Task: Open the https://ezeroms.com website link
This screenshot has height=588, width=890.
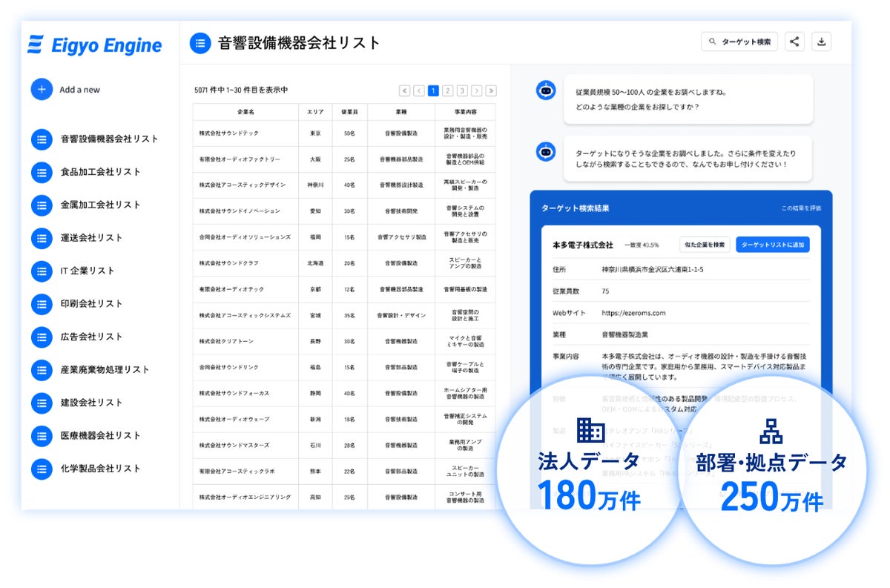Action: 634,313
